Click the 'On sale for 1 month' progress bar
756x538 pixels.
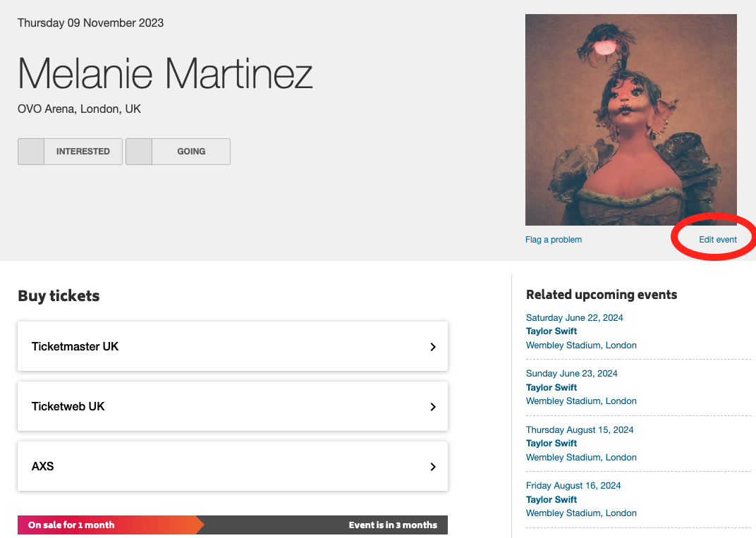tap(111, 525)
